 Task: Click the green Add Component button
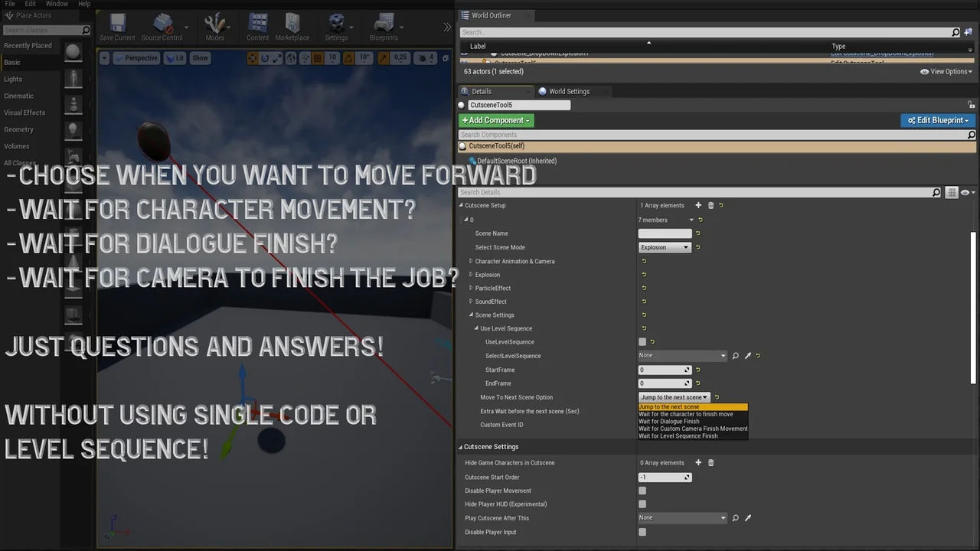coord(495,120)
